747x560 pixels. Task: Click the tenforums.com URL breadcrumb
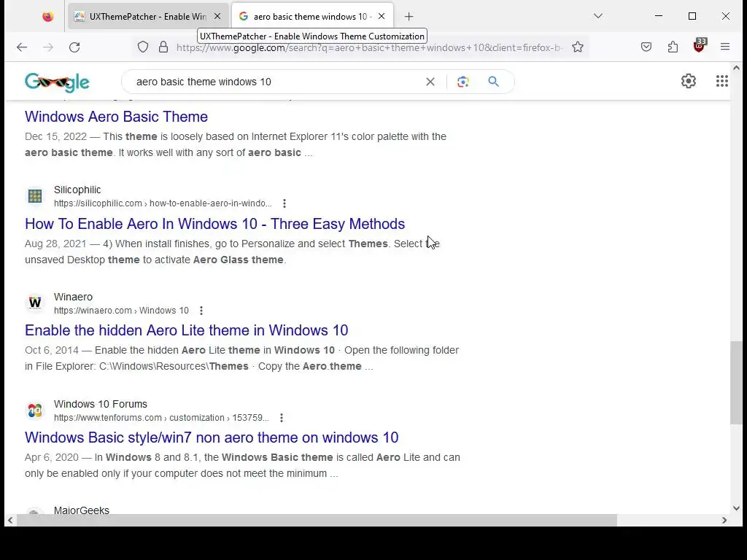pos(161,418)
